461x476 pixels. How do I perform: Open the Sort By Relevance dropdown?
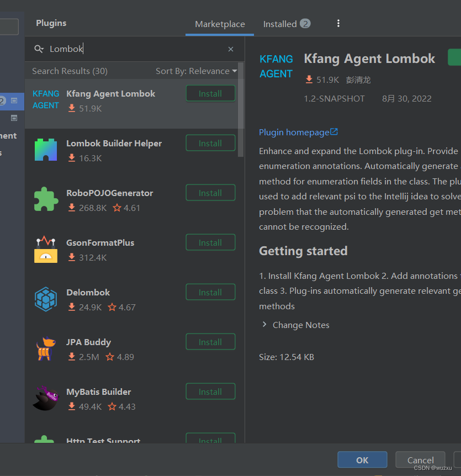pyautogui.click(x=196, y=71)
